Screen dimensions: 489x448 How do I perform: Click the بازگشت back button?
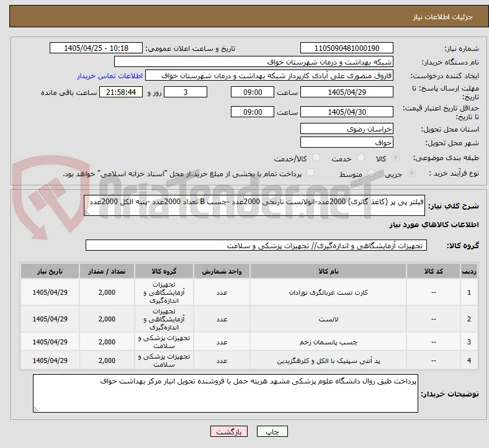pos(229,431)
